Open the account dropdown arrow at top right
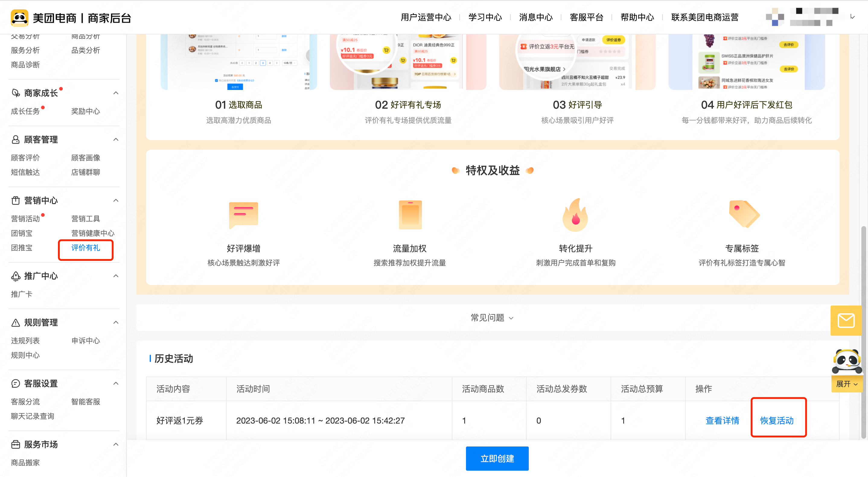The image size is (868, 477). click(852, 17)
